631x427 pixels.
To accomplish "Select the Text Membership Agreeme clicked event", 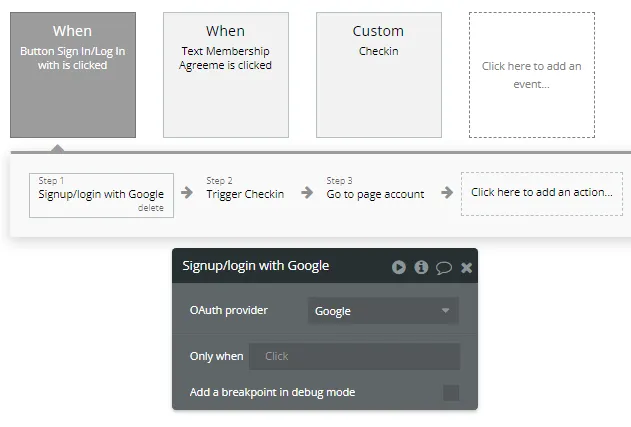I will click(x=225, y=75).
